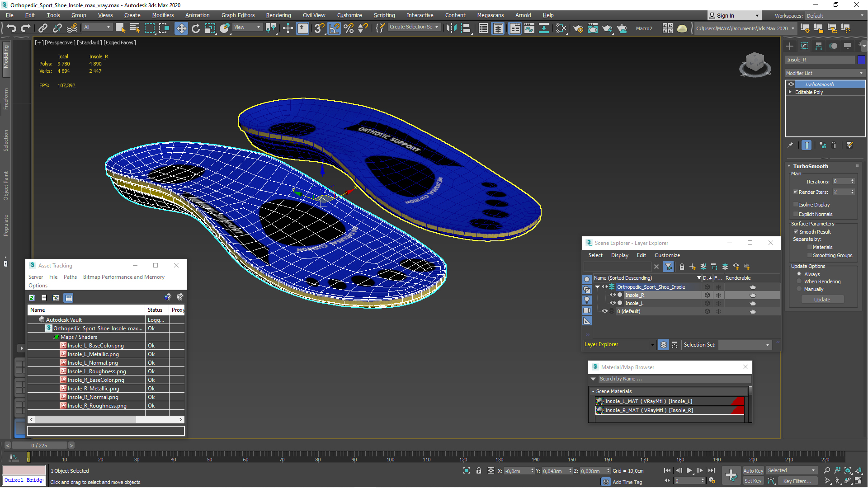Click Pin Stack icon under modifier stack

click(790, 145)
